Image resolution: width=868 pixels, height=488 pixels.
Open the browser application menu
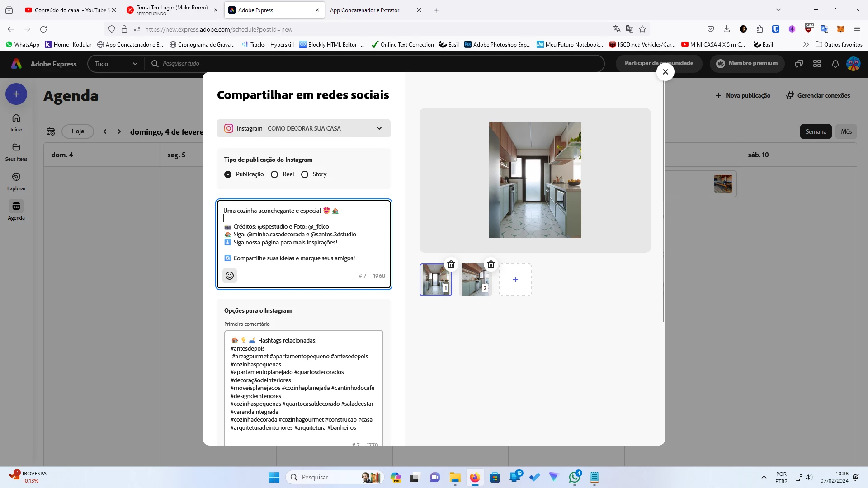click(857, 29)
